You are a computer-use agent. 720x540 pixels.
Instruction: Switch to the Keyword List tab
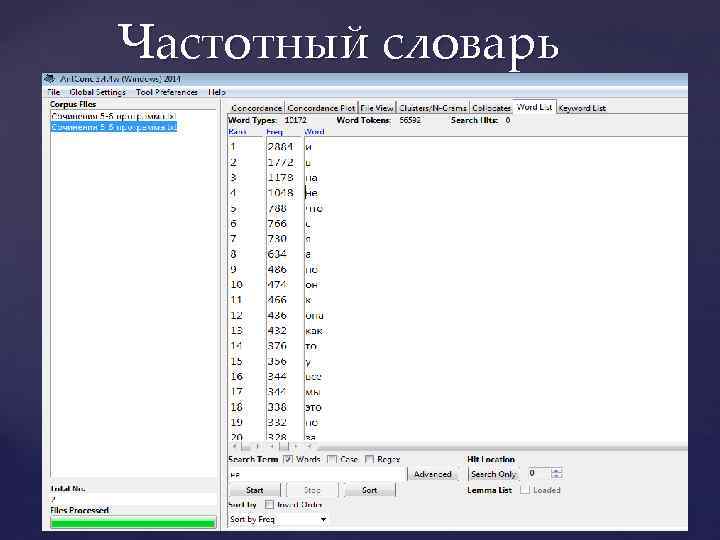point(582,108)
